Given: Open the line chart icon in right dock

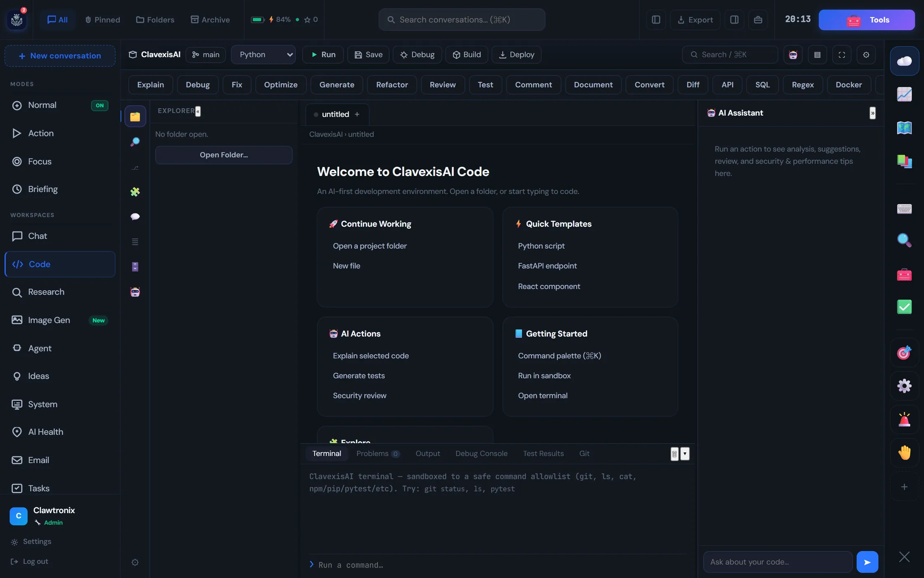Looking at the screenshot, I should tap(904, 95).
